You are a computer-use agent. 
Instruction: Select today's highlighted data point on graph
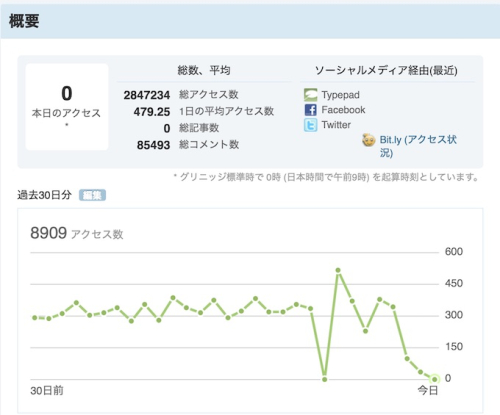pyautogui.click(x=434, y=379)
